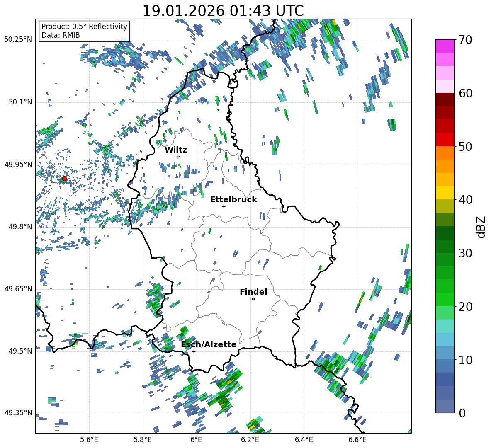This screenshot has width=491, height=448.
Task: Click the colorbar tick label 70
Action: pos(465,40)
